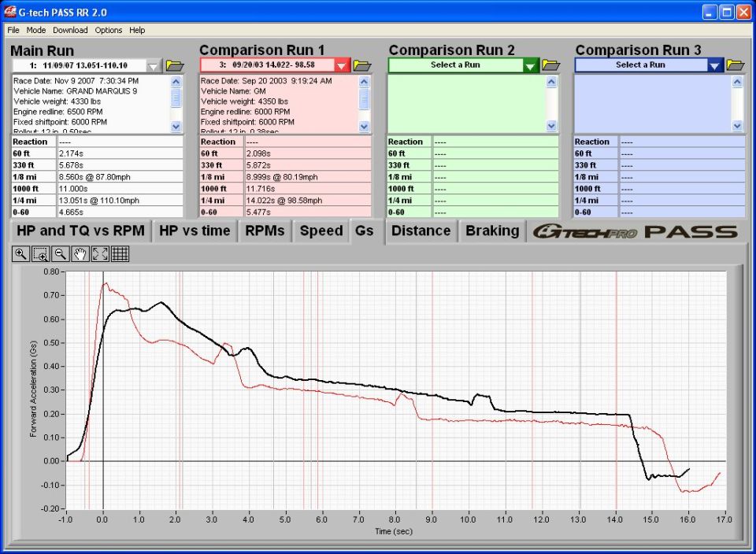
Task: Open Comparison Run 2 'Select a Run' combo box
Action: (x=456, y=65)
